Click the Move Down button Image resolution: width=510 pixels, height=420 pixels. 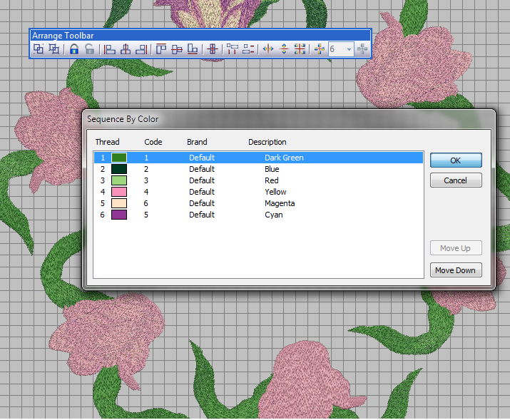[x=456, y=270]
